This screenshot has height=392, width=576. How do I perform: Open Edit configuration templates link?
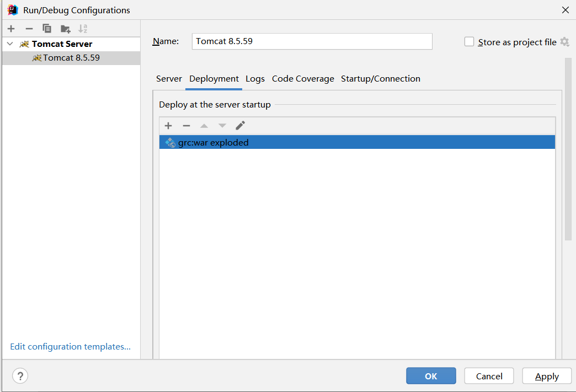click(70, 346)
